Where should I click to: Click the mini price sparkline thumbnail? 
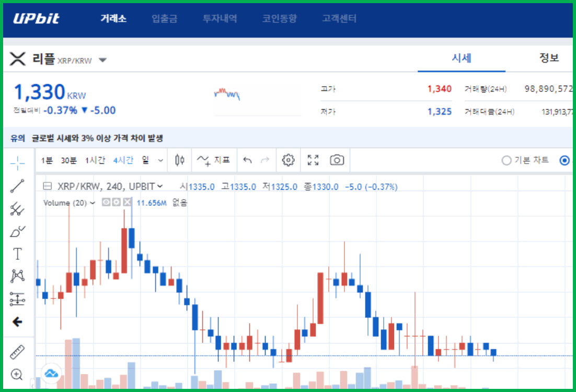pyautogui.click(x=227, y=94)
